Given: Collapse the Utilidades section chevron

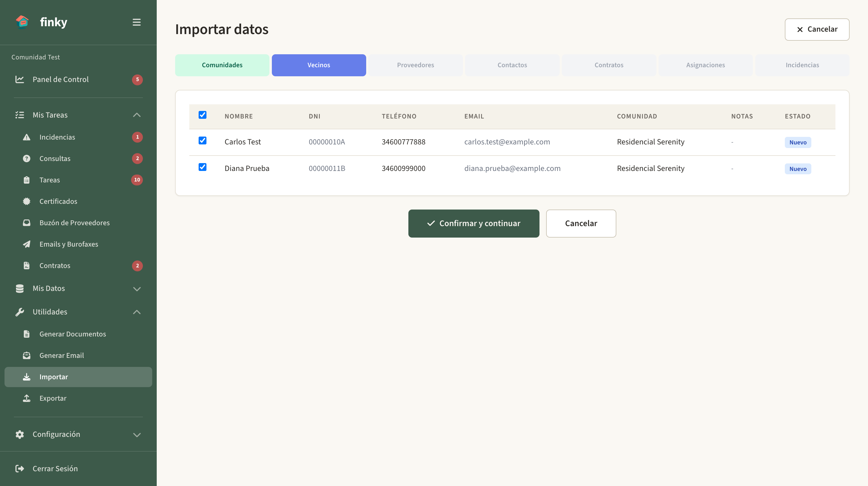Looking at the screenshot, I should [x=137, y=312].
